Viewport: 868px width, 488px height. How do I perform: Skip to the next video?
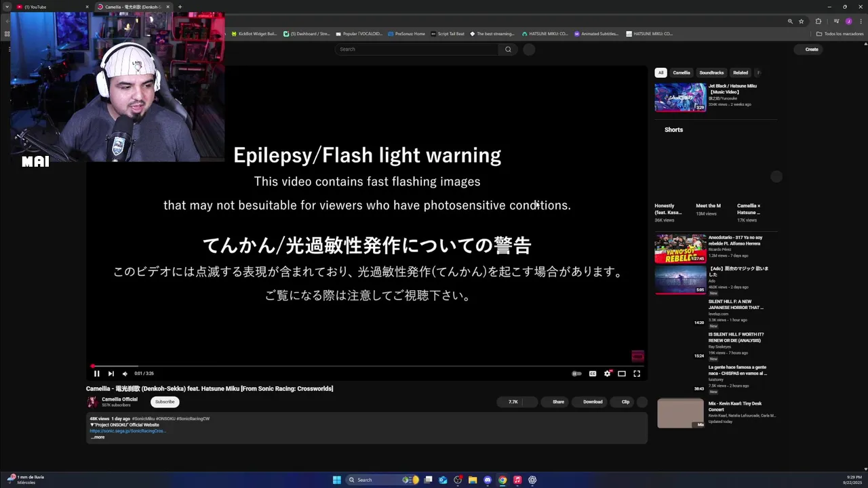pyautogui.click(x=111, y=373)
